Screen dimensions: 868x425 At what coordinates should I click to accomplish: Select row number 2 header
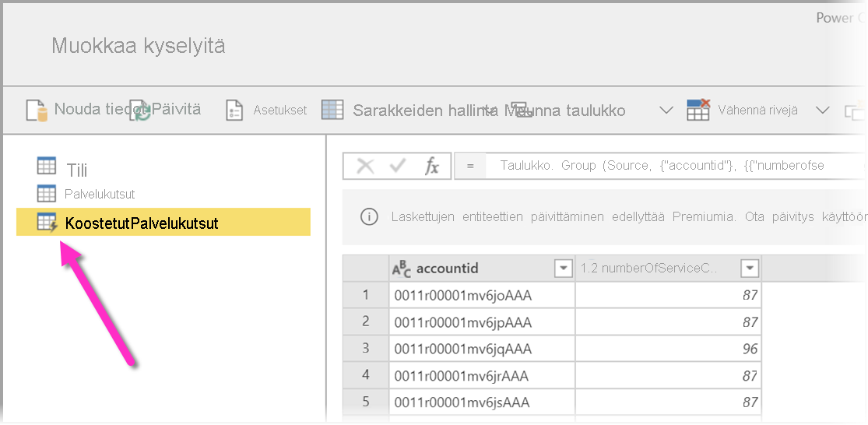tap(365, 321)
